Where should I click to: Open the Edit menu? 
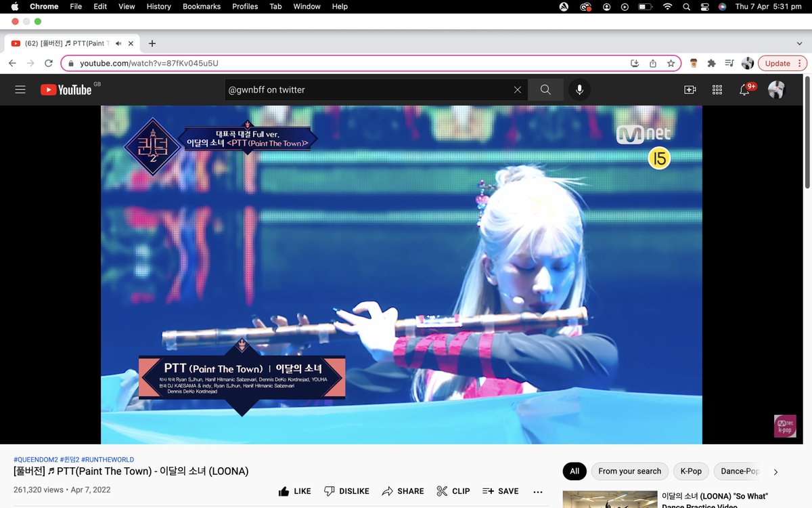tap(100, 6)
